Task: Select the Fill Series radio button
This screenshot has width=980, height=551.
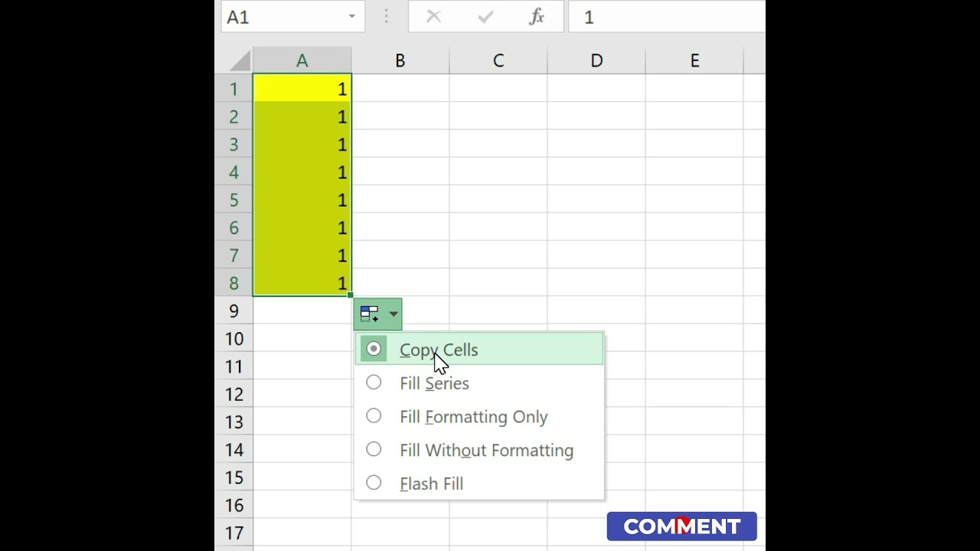Action: 374,383
